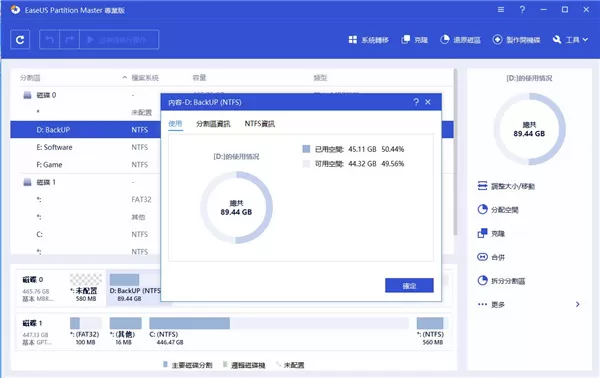Click the free space color swatch in dialog
The width and height of the screenshot is (600, 378).
(x=306, y=164)
